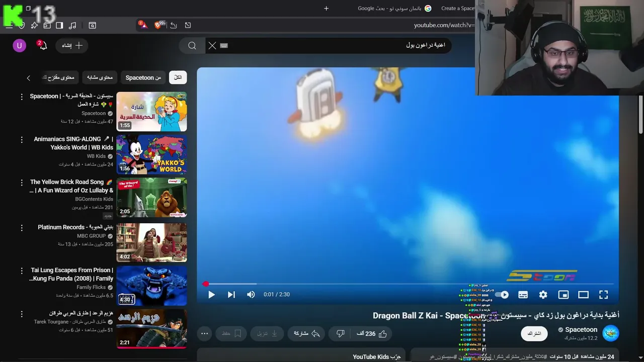Click the page vertical scrollbar
The width and height of the screenshot is (644, 362).
[640, 116]
